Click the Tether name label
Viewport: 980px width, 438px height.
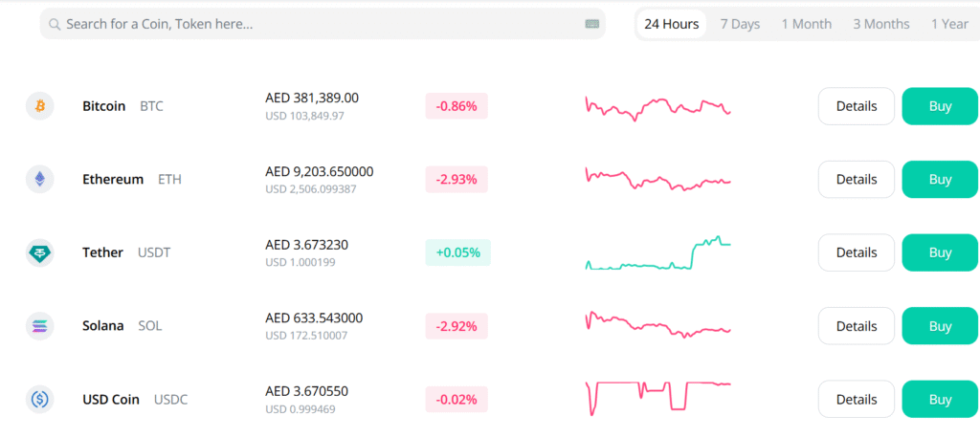point(102,252)
